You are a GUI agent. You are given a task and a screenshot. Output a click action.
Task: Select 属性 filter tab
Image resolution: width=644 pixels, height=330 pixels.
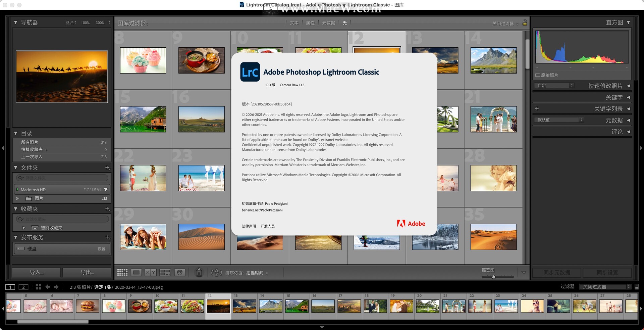click(x=310, y=23)
